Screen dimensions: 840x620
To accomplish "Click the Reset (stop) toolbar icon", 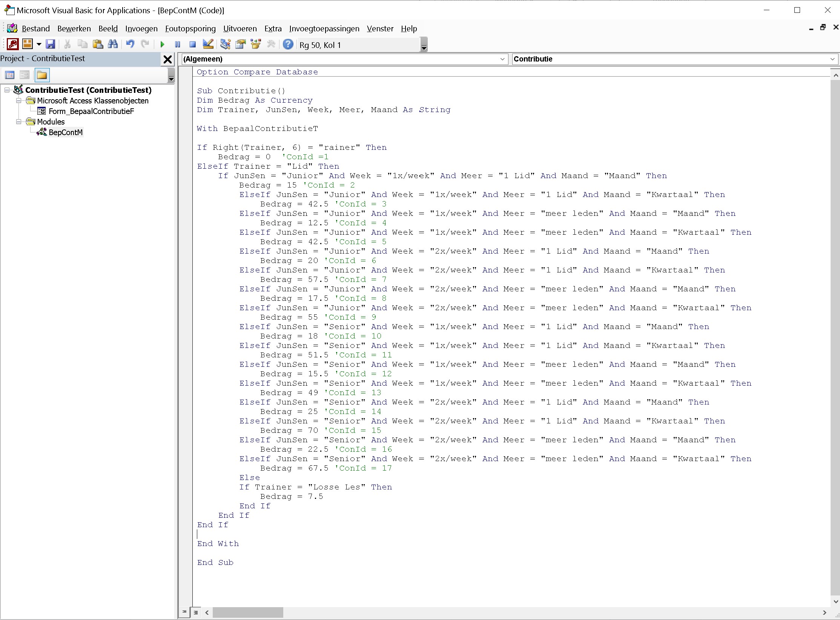I will (x=193, y=45).
